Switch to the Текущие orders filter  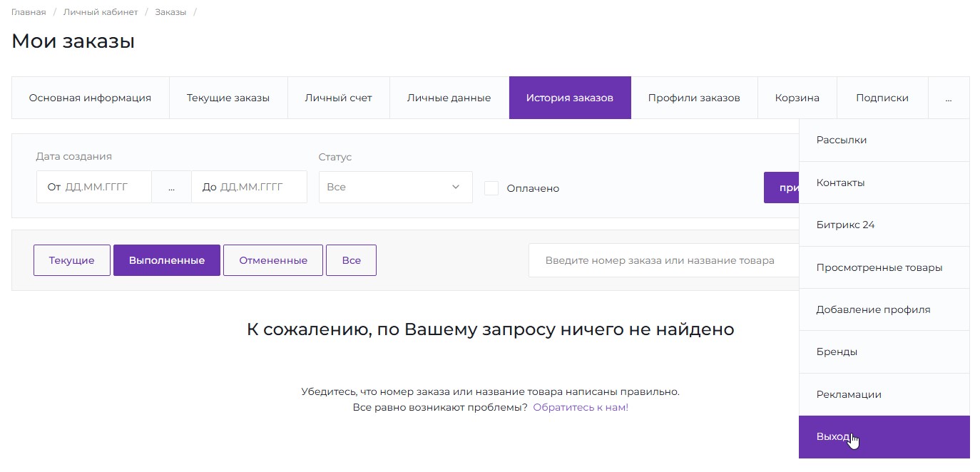(x=71, y=260)
